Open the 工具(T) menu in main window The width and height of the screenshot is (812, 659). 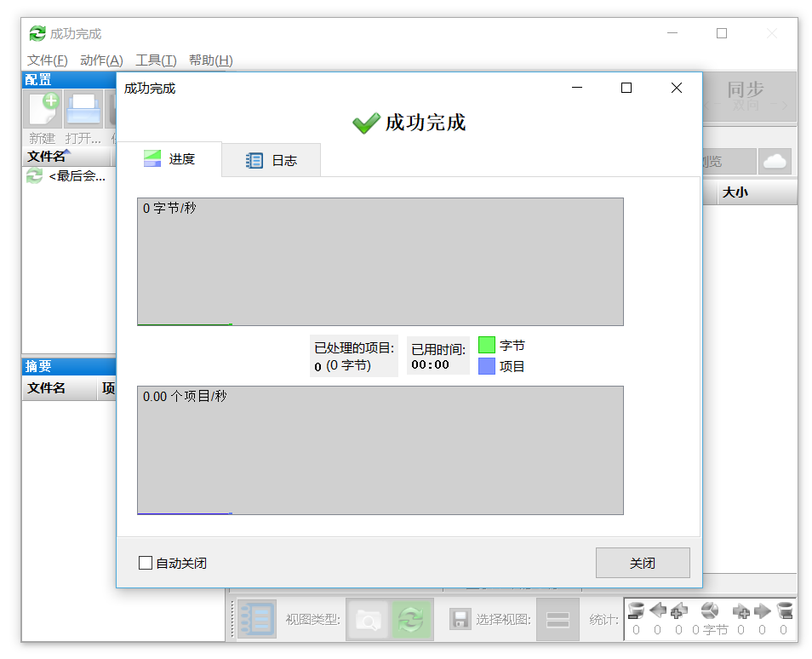tap(156, 60)
